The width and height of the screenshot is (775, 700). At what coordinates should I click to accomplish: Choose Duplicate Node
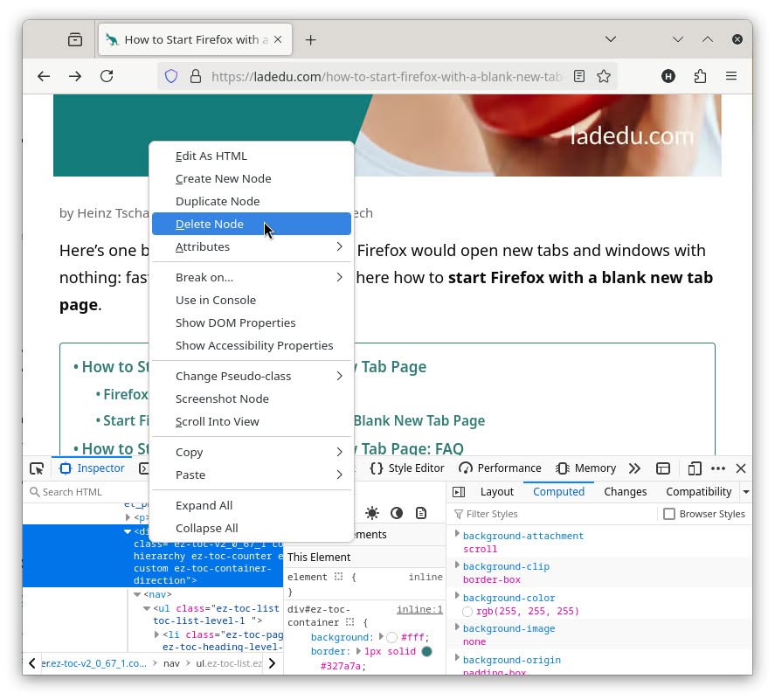(252, 201)
